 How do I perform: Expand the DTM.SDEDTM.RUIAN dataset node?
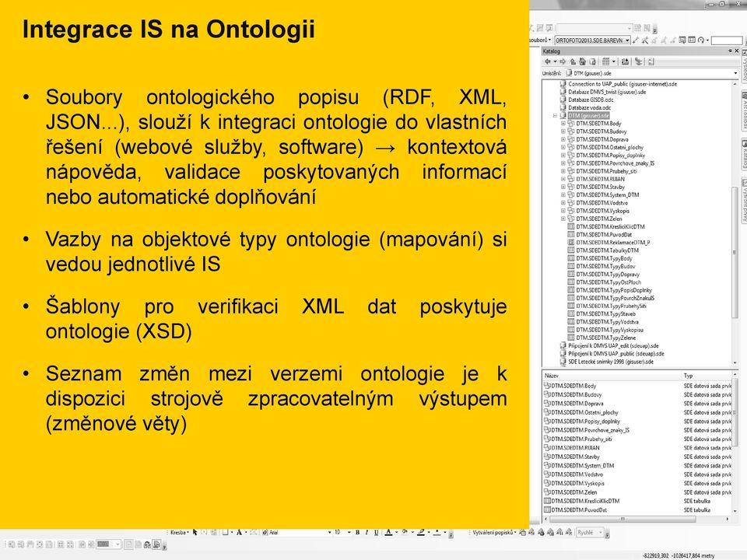[x=563, y=179]
